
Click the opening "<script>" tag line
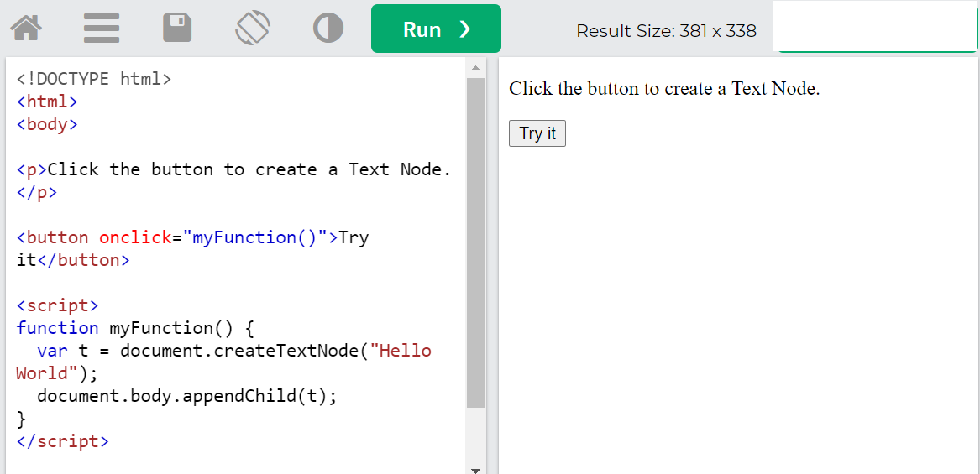(57, 306)
